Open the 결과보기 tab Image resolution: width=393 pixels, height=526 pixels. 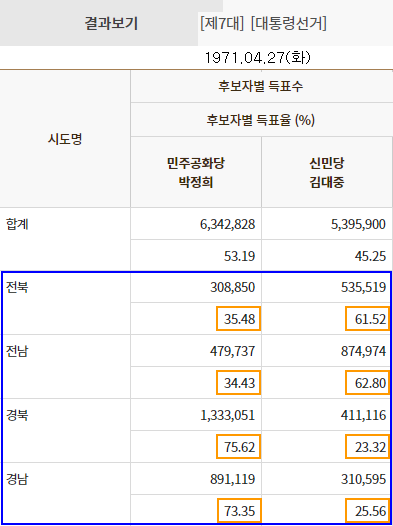point(111,23)
